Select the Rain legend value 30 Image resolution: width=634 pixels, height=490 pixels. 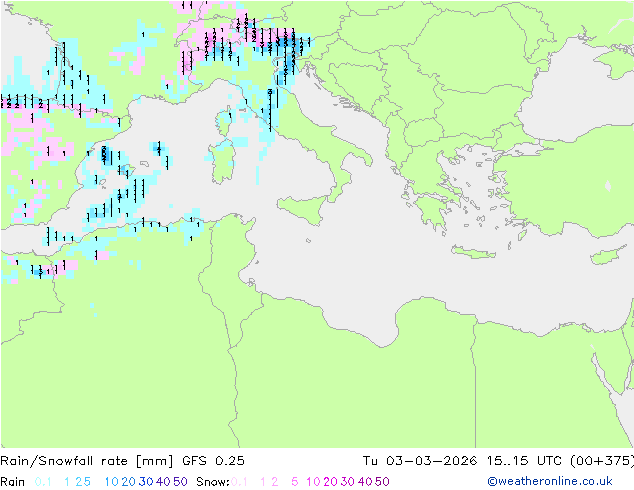click(146, 482)
